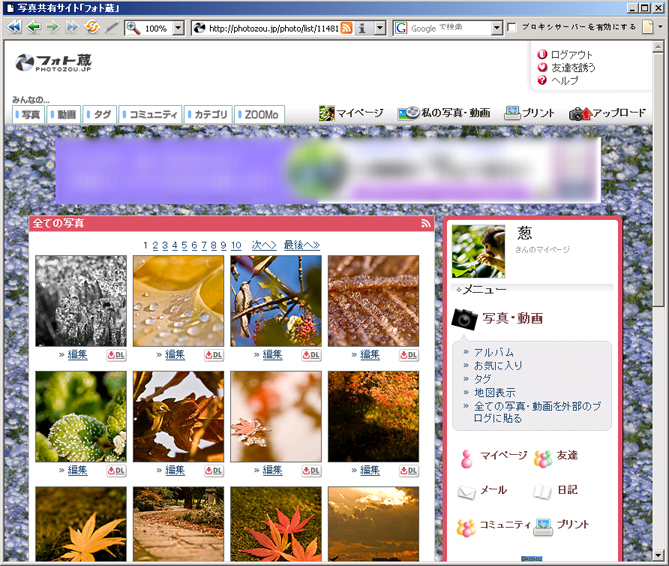The height and width of the screenshot is (566, 669).
Task: Enable the proxy server checkbox
Action: click(x=511, y=28)
